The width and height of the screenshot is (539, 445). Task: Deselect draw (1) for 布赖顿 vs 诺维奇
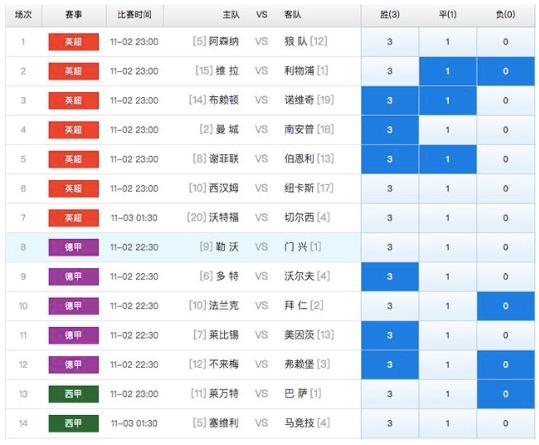(x=448, y=101)
